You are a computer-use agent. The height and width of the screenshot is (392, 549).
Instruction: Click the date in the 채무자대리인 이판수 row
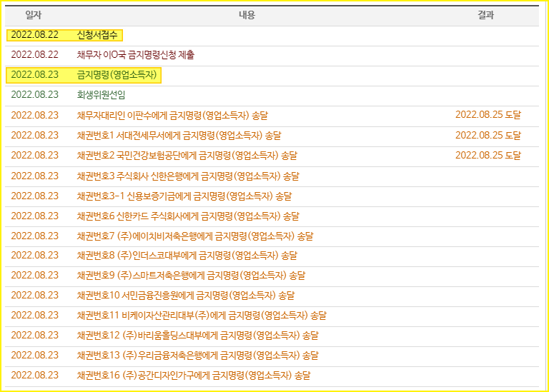[x=34, y=116]
